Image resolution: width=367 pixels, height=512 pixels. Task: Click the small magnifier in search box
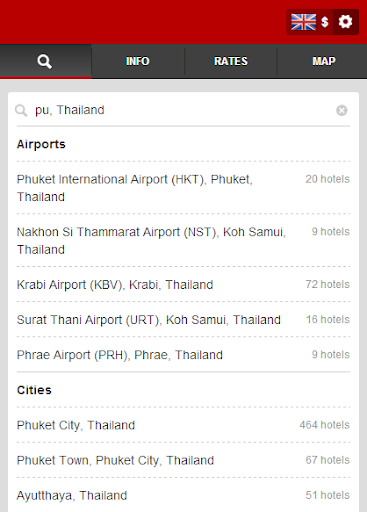[x=21, y=110]
